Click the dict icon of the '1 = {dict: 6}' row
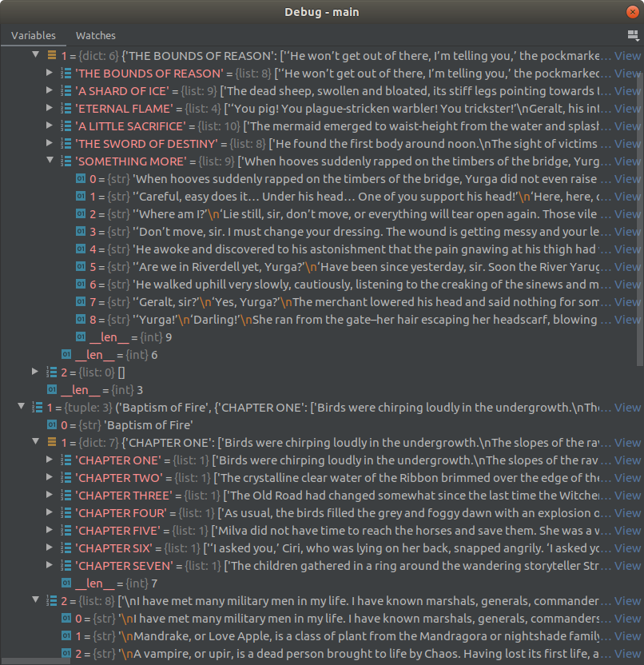 click(52, 55)
